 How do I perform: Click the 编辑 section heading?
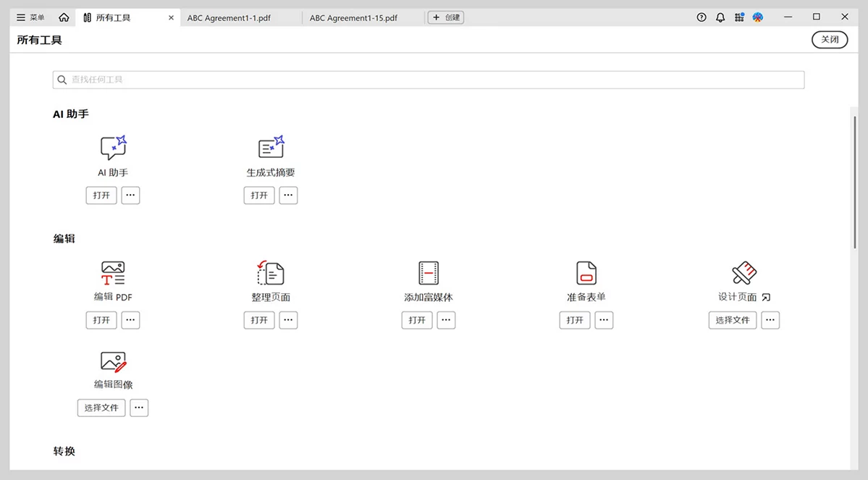pos(64,239)
